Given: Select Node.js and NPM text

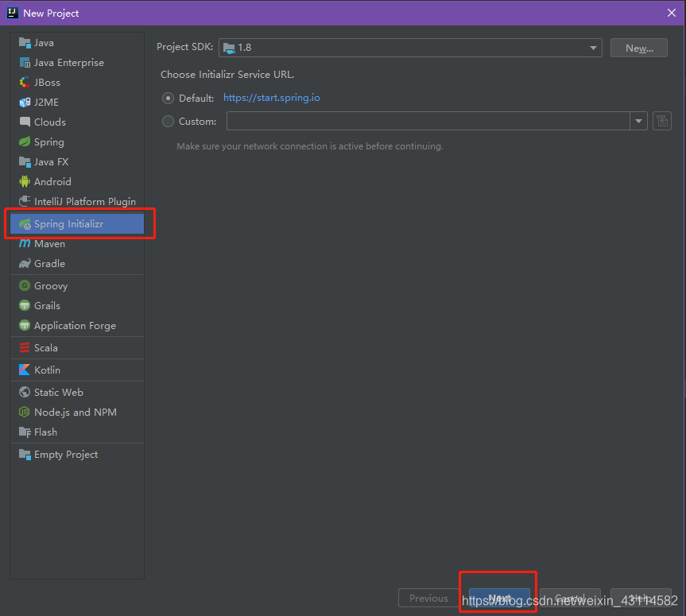Looking at the screenshot, I should coord(76,413).
